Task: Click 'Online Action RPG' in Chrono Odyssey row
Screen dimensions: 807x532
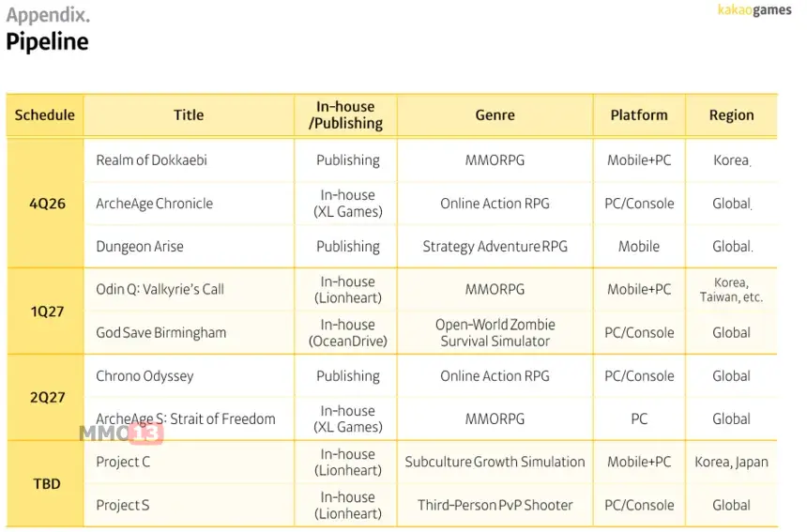Action: coord(495,376)
